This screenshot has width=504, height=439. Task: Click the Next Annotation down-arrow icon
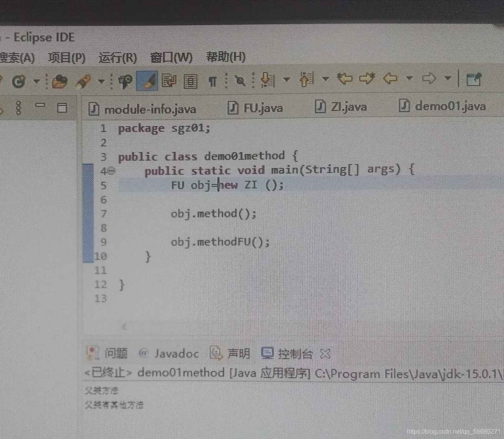[x=267, y=80]
